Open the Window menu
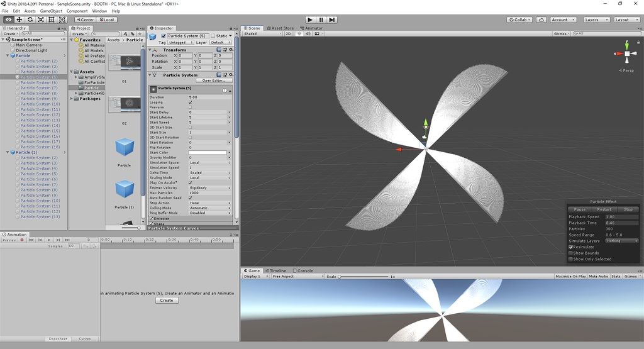 pos(99,11)
